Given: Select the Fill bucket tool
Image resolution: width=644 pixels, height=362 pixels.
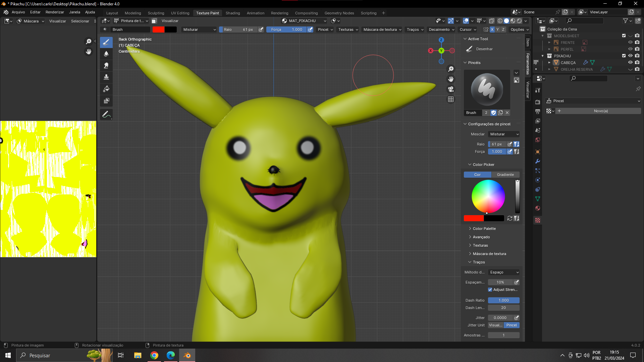Looking at the screenshot, I should [106, 89].
